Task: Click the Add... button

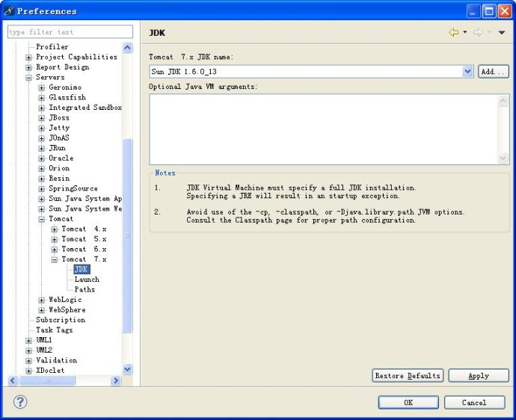Action: (493, 72)
